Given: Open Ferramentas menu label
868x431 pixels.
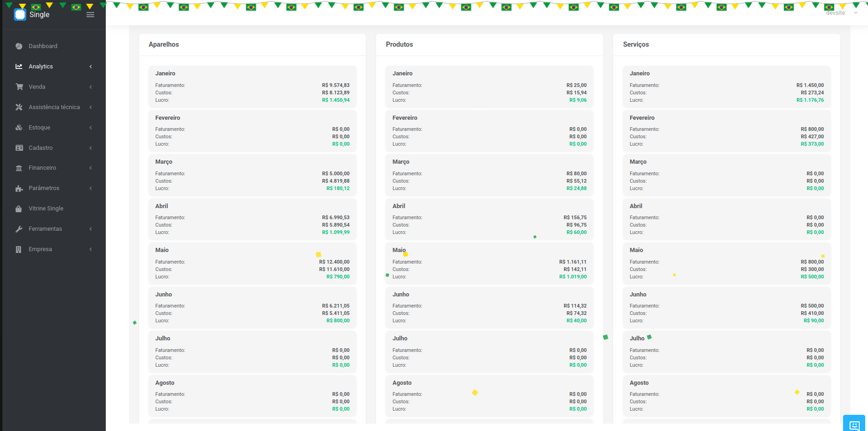Looking at the screenshot, I should (45, 229).
